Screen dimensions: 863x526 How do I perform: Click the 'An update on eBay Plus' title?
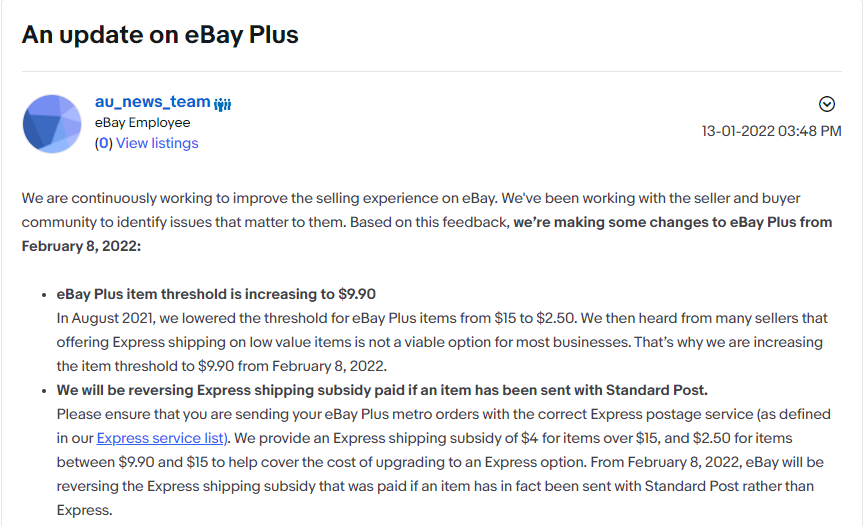pyautogui.click(x=160, y=35)
